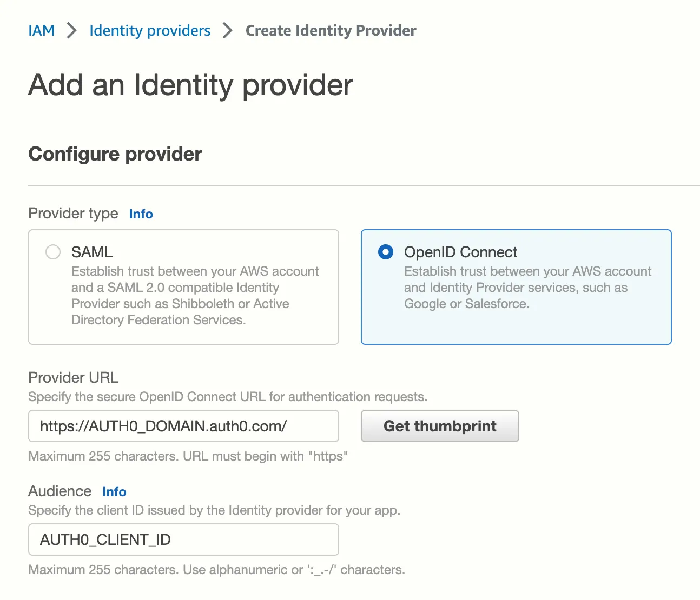Open the IAM breadcrumb link

click(x=42, y=31)
